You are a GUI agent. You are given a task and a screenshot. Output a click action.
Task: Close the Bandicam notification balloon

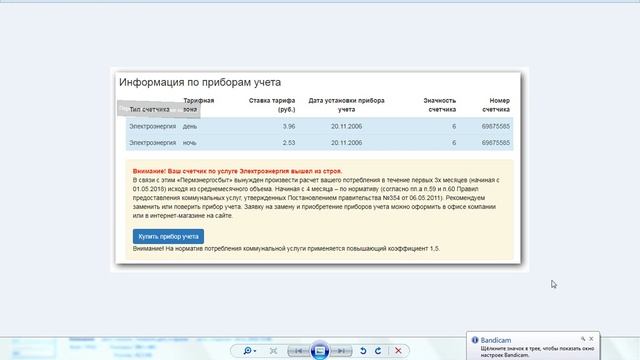pyautogui.click(x=591, y=339)
